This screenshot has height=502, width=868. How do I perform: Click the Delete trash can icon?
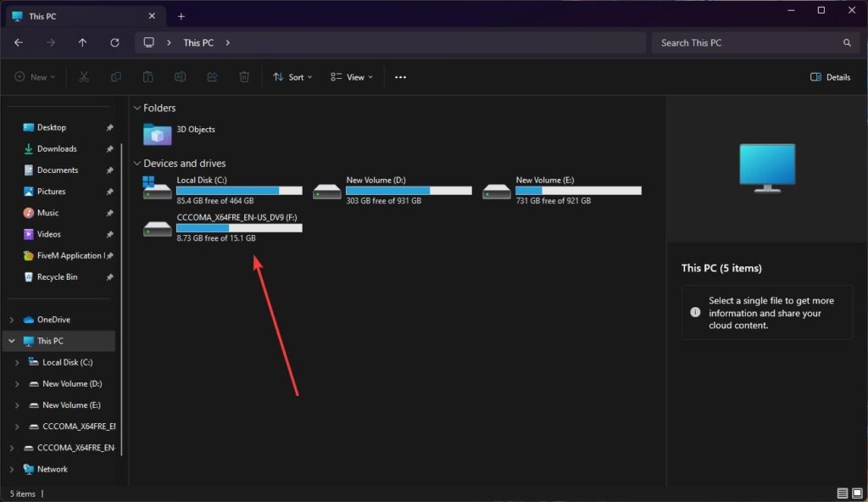point(244,77)
